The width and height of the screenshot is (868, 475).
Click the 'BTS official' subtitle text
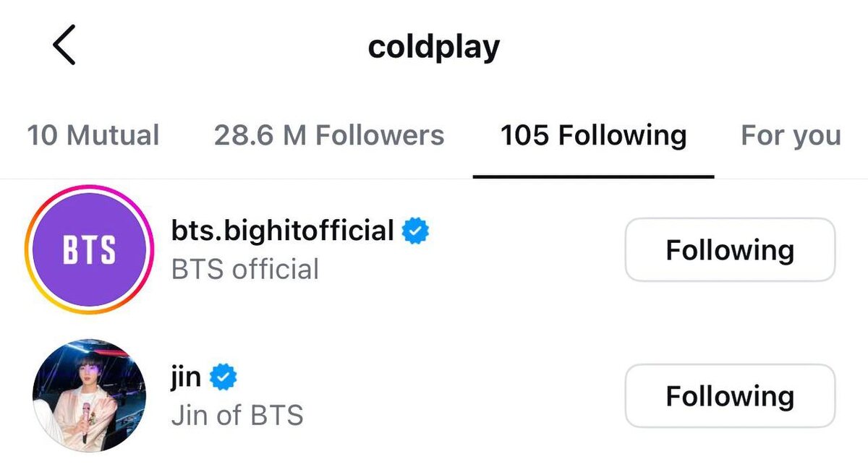pos(244,270)
